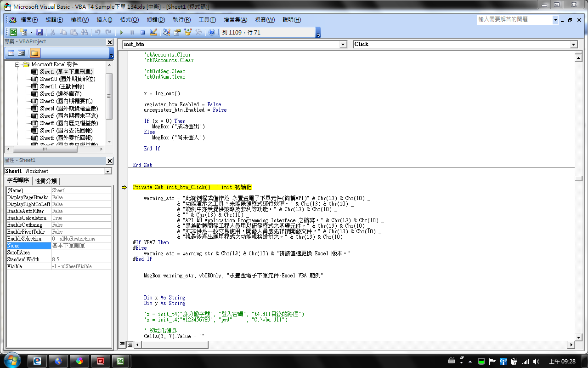Open the Click procedure dropdown

point(573,45)
